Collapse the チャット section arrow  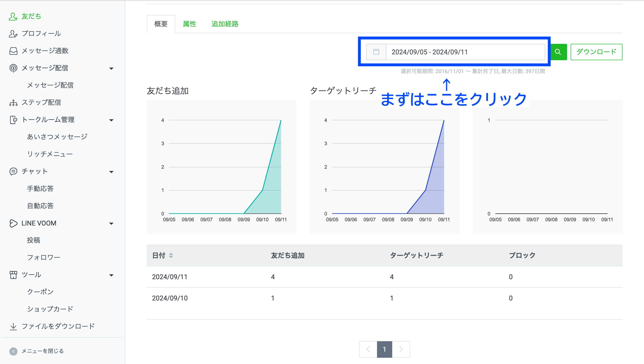pos(112,172)
